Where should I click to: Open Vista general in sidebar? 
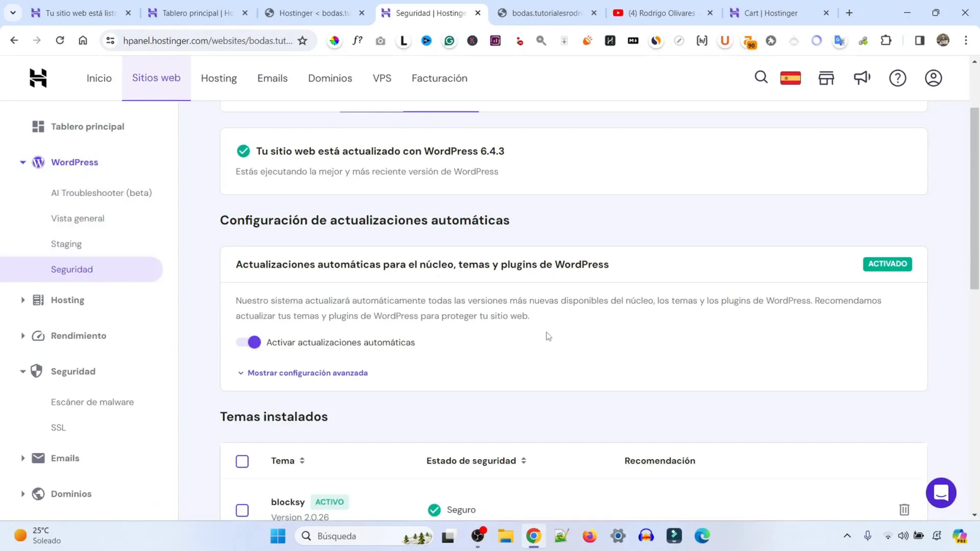pyautogui.click(x=78, y=219)
